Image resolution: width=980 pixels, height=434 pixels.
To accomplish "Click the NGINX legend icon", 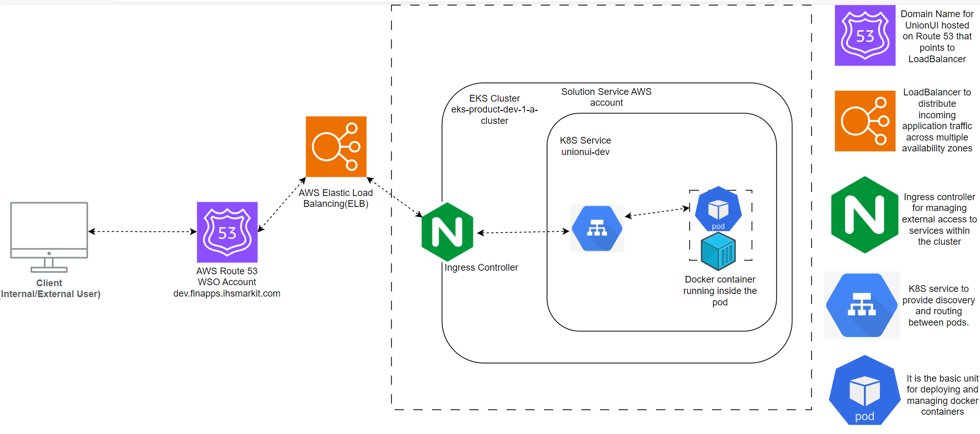I will [x=865, y=215].
